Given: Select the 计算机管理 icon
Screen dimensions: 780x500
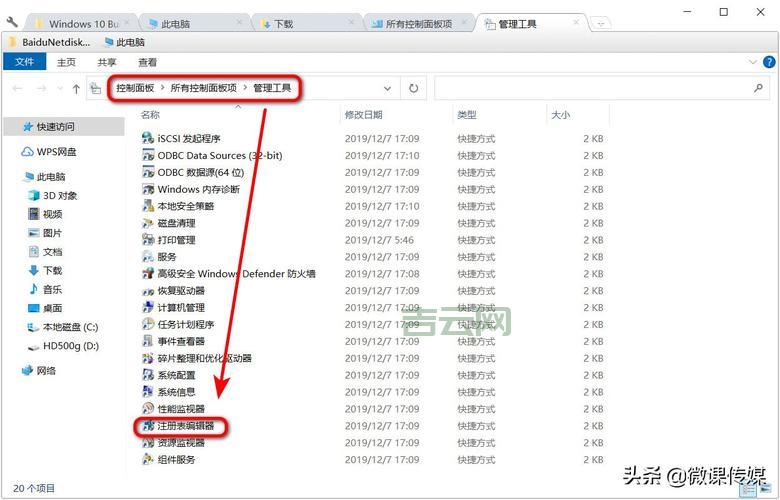Looking at the screenshot, I should tap(148, 307).
